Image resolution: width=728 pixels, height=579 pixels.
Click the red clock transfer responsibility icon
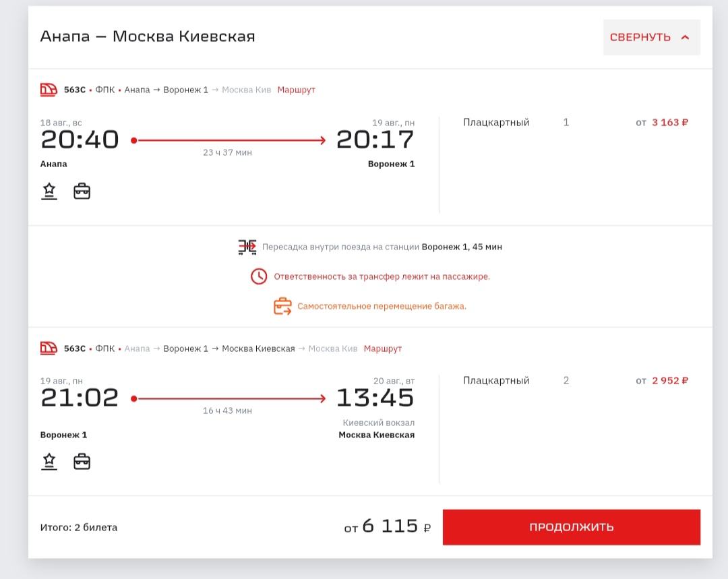click(x=259, y=276)
